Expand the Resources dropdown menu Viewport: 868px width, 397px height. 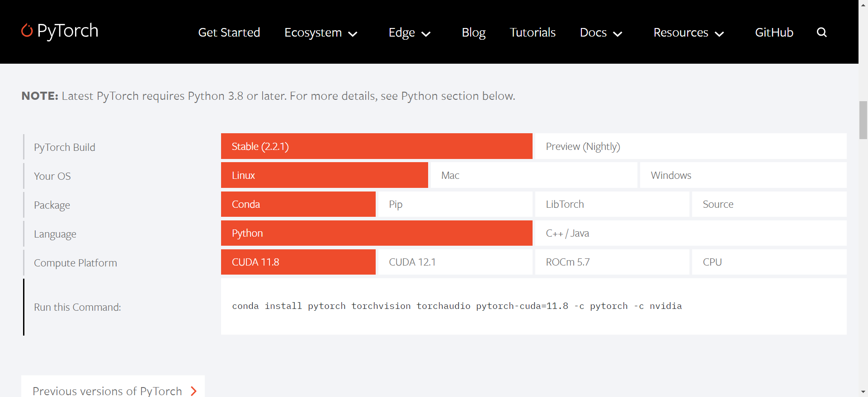click(689, 33)
